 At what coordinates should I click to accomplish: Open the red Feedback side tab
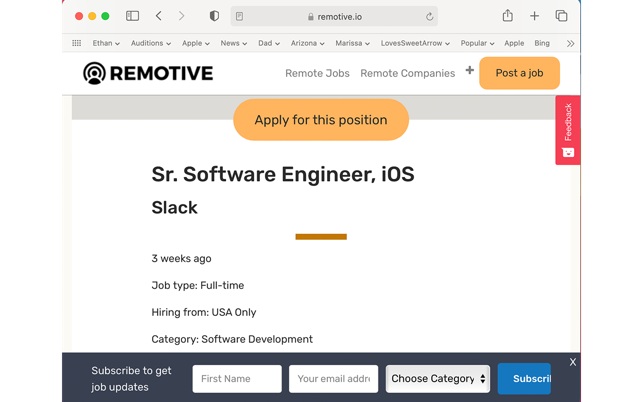[568, 130]
